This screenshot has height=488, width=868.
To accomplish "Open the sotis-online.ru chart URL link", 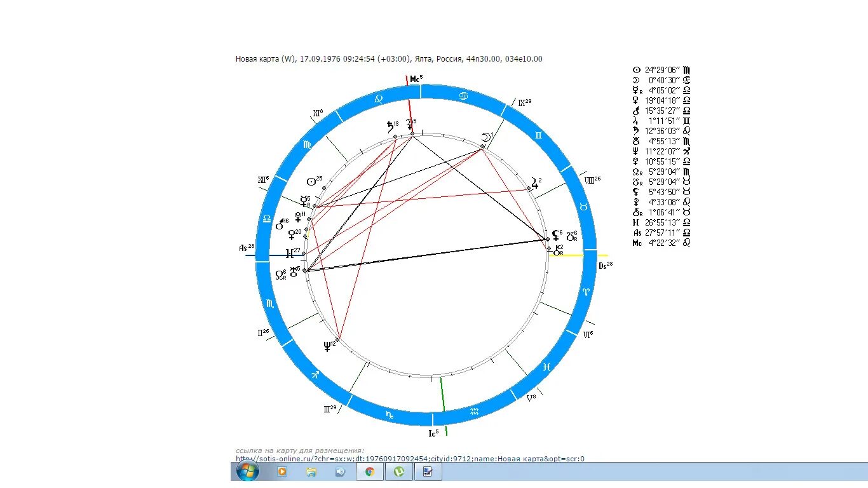I will (x=410, y=459).
